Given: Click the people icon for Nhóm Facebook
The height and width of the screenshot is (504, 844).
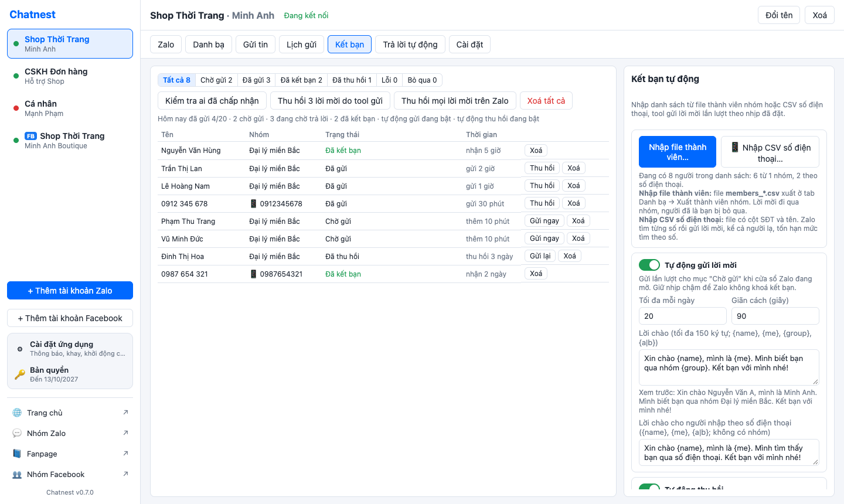Looking at the screenshot, I should pyautogui.click(x=17, y=474).
